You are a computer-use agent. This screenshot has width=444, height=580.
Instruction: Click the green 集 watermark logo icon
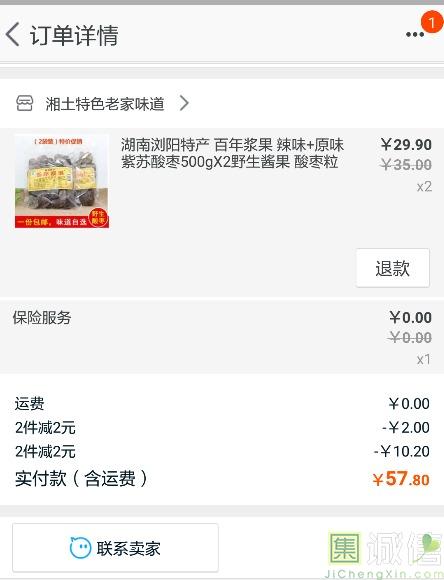tap(344, 548)
